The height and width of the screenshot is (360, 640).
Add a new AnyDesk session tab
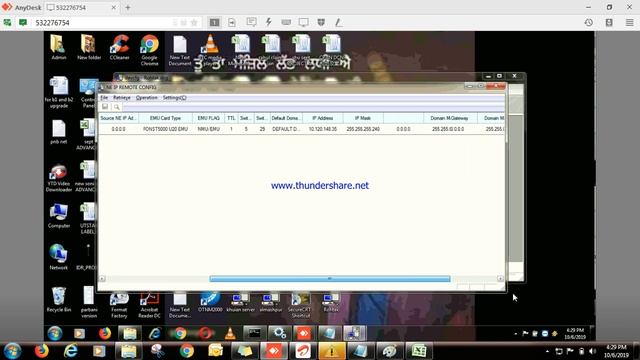128,7
